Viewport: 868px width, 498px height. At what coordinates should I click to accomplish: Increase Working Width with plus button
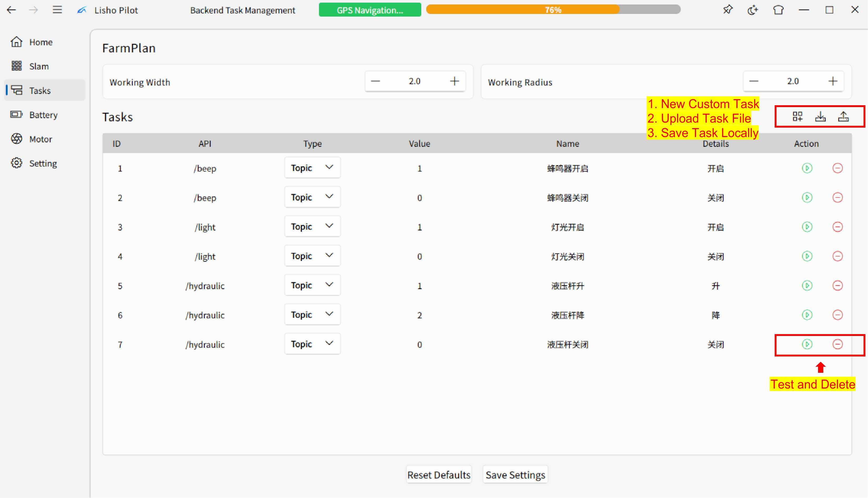[x=454, y=81]
